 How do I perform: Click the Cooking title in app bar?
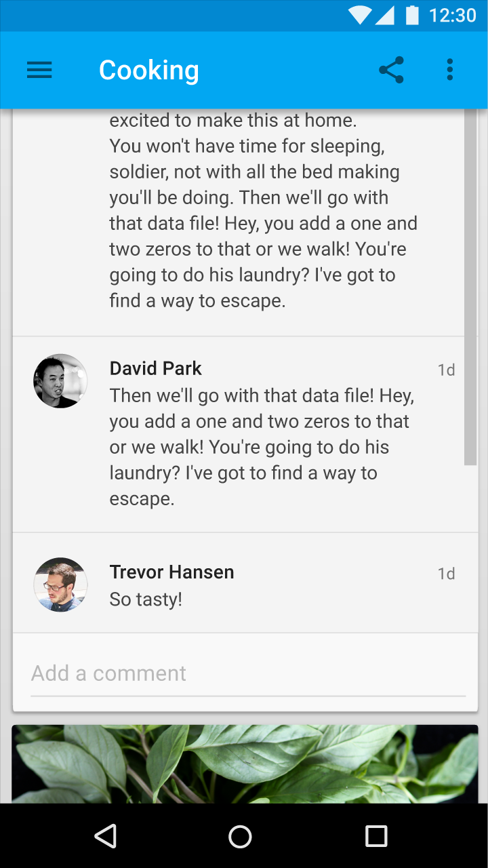[x=149, y=70]
